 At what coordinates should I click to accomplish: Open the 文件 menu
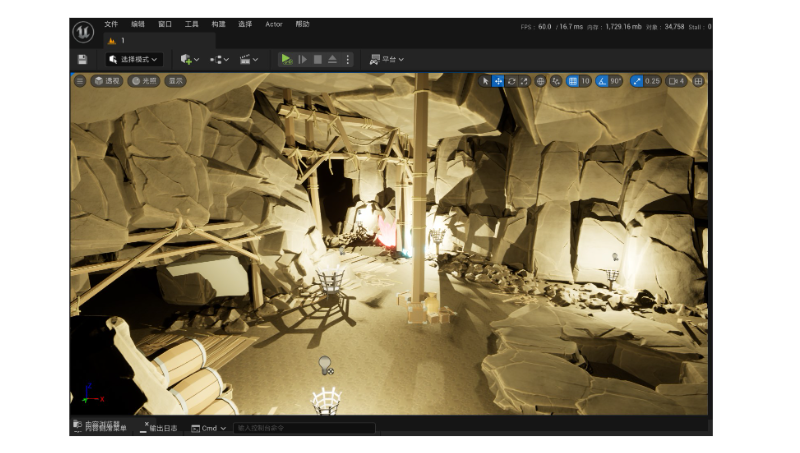(111, 24)
